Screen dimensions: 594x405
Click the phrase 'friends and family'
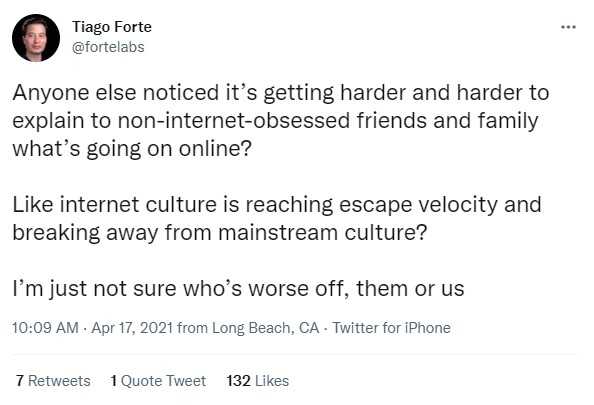pos(447,121)
